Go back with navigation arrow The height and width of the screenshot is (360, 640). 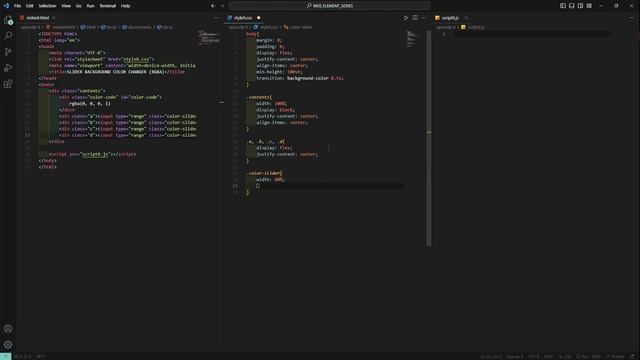pyautogui.click(x=213, y=6)
